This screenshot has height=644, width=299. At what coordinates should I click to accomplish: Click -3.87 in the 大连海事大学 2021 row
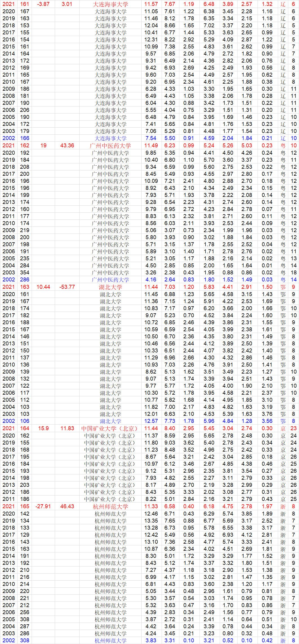click(43, 4)
